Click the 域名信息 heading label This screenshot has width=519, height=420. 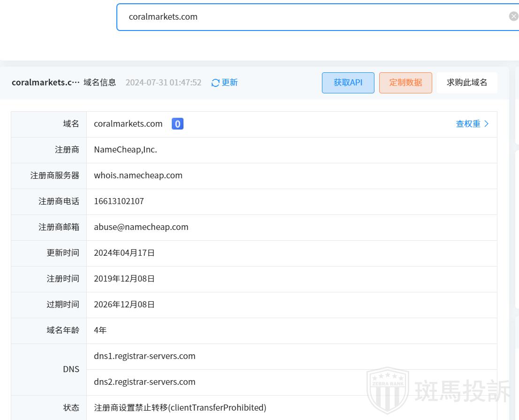[x=99, y=83]
